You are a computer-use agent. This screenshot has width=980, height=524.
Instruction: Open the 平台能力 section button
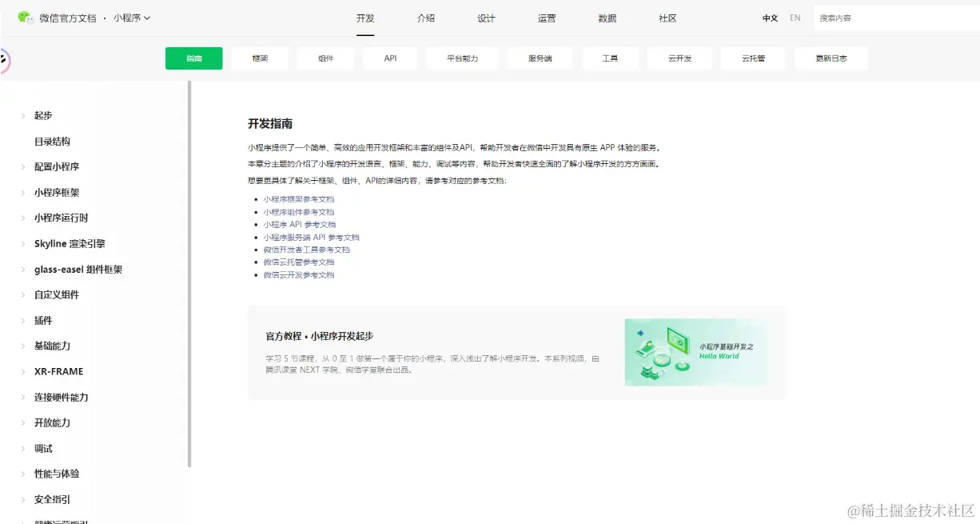point(462,58)
